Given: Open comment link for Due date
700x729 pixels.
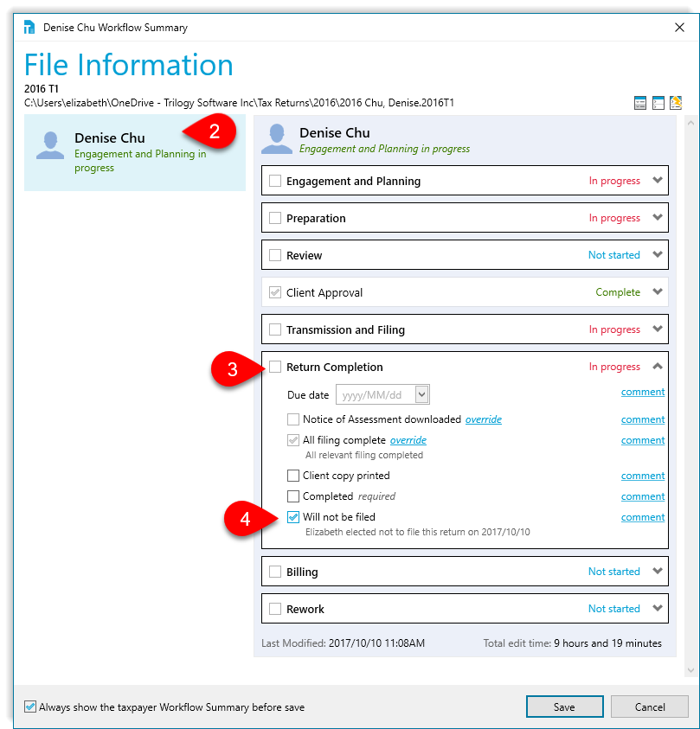Looking at the screenshot, I should pyautogui.click(x=643, y=392).
